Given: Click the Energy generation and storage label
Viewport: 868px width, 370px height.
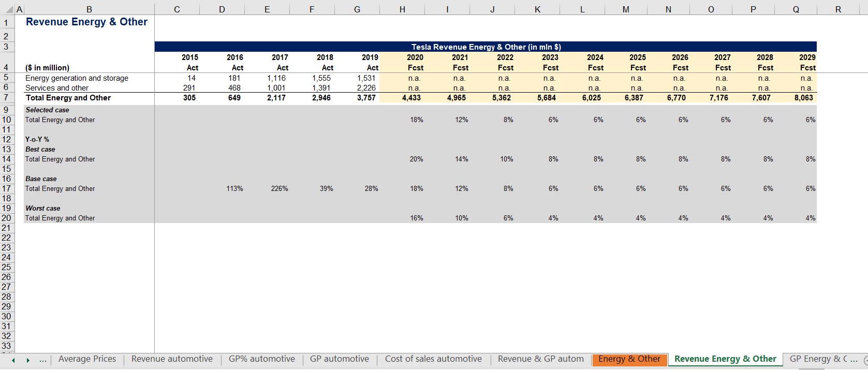Looking at the screenshot, I should (x=77, y=78).
